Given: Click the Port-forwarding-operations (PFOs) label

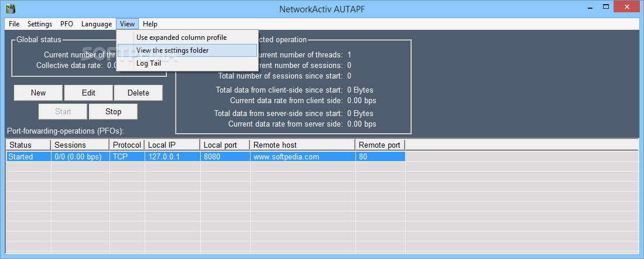Looking at the screenshot, I should (66, 131).
